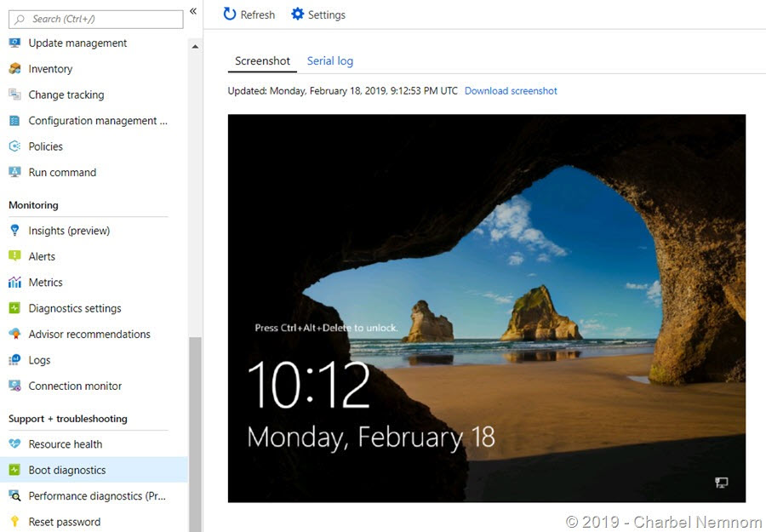Click the Boot diagnostics icon
The height and width of the screenshot is (532, 766).
click(x=14, y=470)
